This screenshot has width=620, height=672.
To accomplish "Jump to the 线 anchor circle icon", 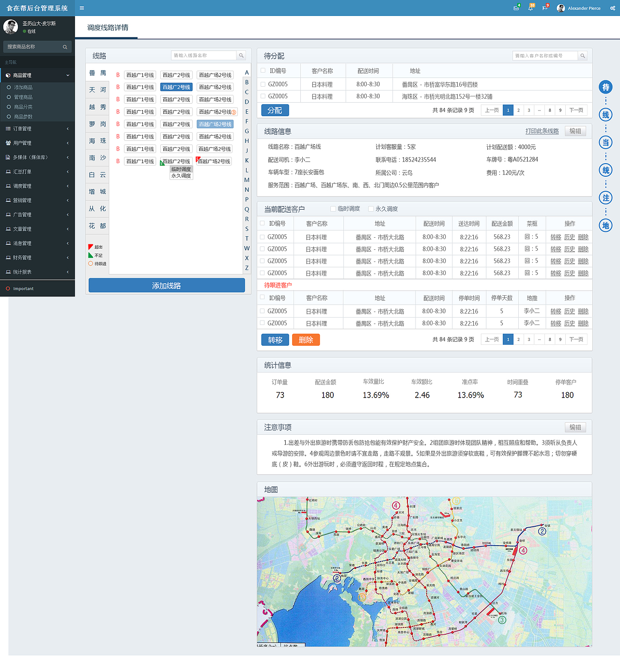I will 605,115.
